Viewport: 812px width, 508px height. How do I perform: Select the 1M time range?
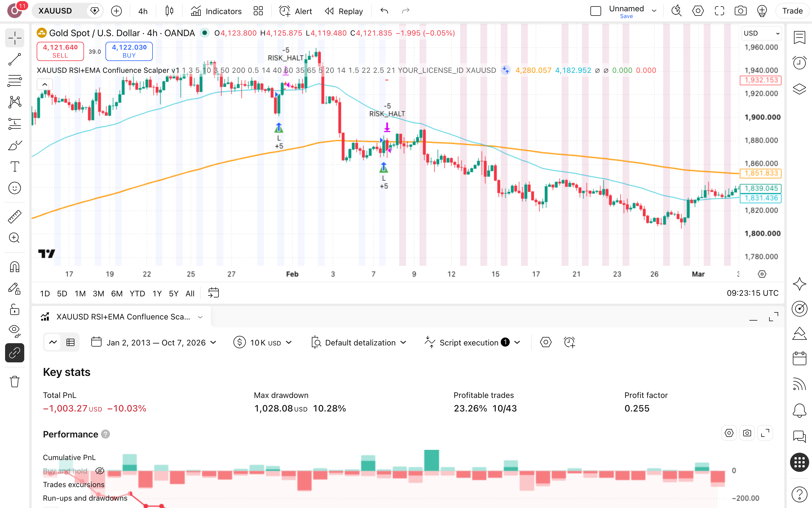(80, 294)
